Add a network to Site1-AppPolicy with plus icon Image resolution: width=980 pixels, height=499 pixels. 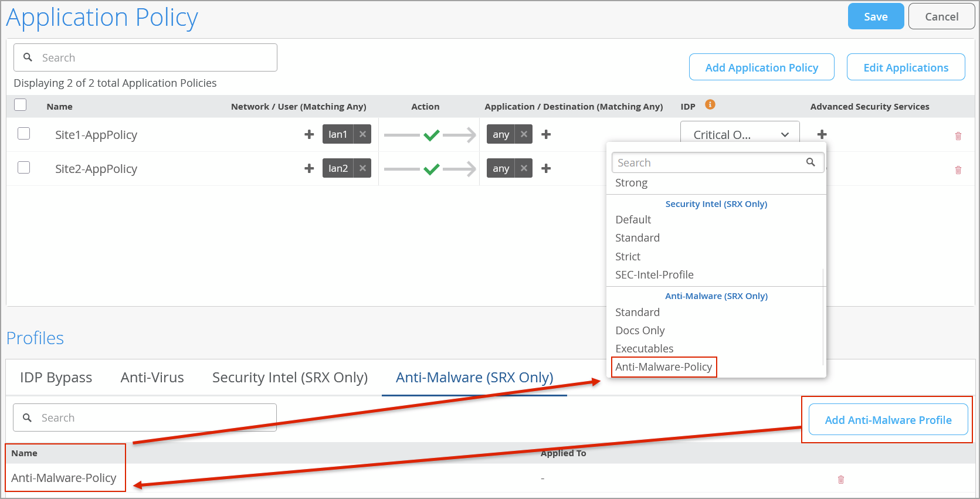(309, 134)
